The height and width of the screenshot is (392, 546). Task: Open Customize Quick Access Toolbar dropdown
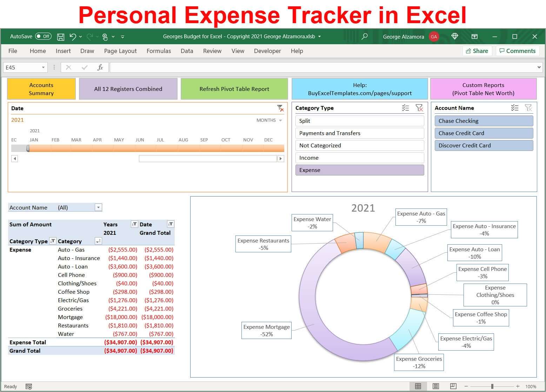122,36
